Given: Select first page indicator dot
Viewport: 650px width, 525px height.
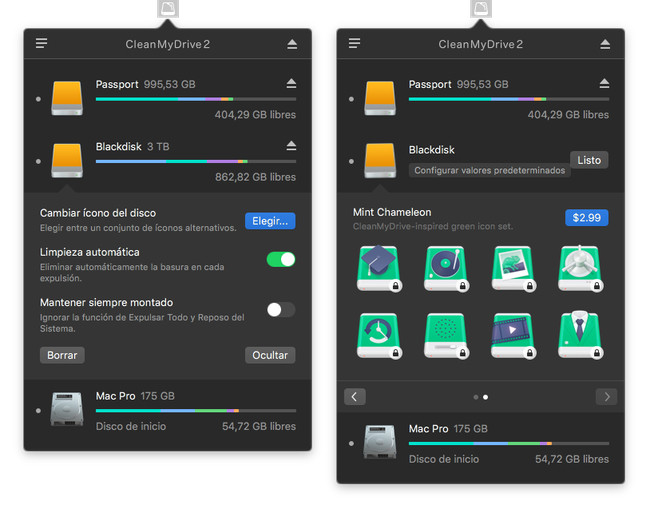Looking at the screenshot, I should click(x=476, y=397).
